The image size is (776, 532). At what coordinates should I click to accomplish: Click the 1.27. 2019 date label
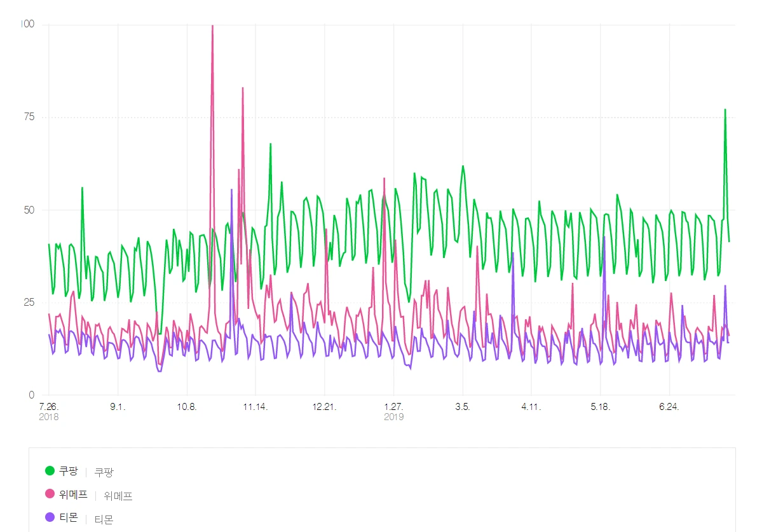click(x=394, y=412)
